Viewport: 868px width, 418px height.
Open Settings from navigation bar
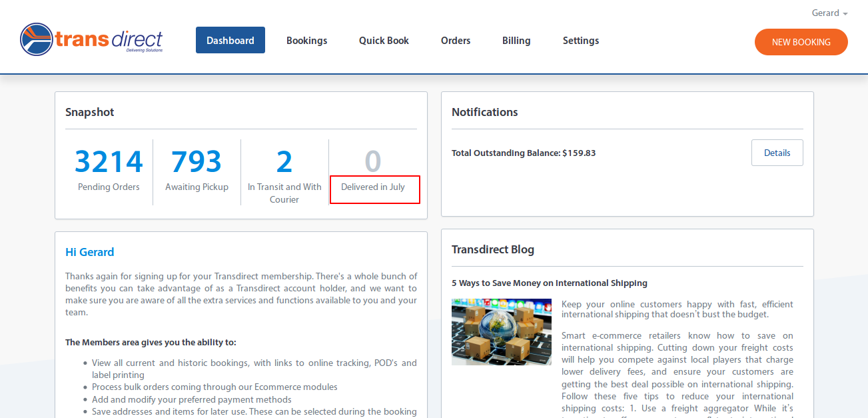[581, 41]
